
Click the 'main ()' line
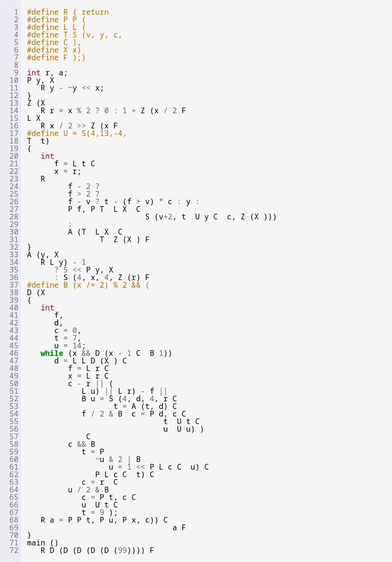coord(43,543)
